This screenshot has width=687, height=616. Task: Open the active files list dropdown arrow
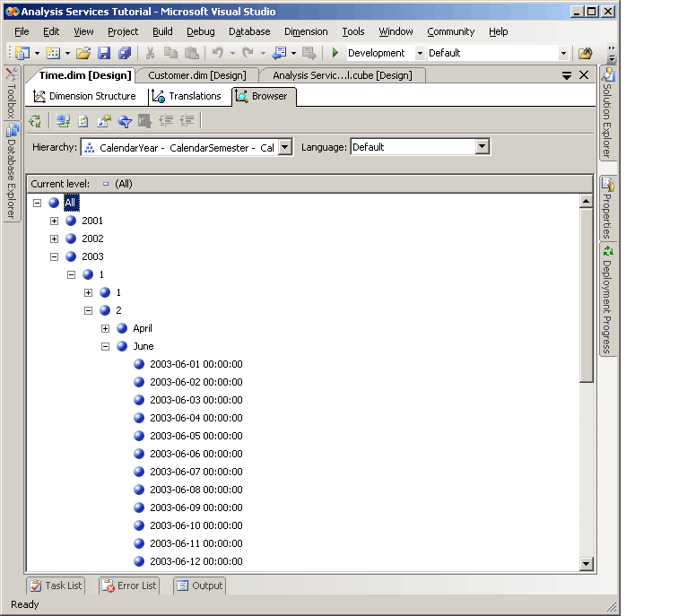[567, 75]
